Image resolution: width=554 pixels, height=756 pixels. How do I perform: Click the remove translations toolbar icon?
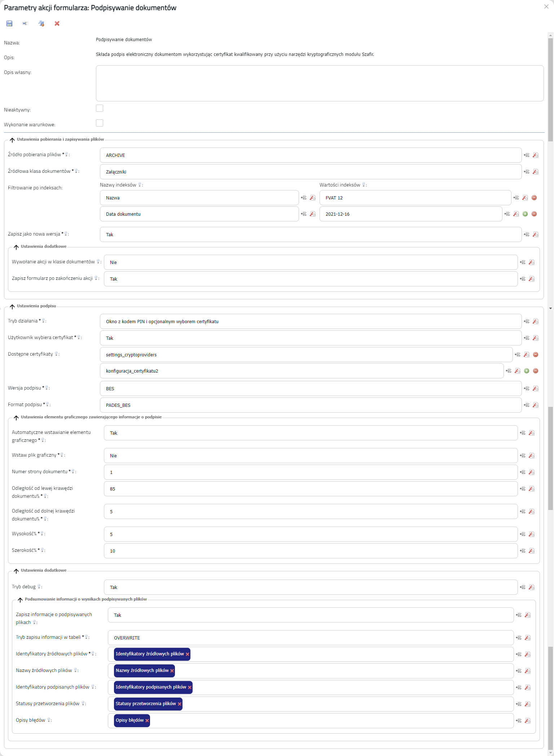pyautogui.click(x=41, y=23)
